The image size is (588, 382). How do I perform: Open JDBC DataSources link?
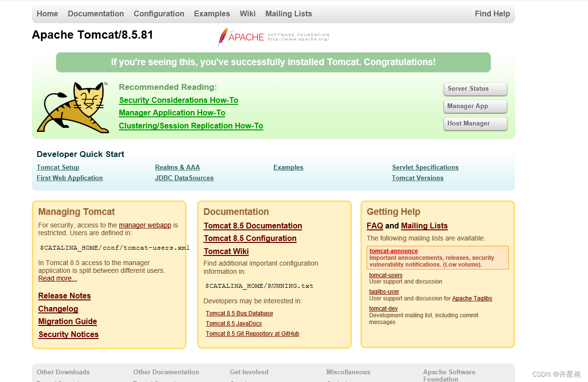(184, 178)
